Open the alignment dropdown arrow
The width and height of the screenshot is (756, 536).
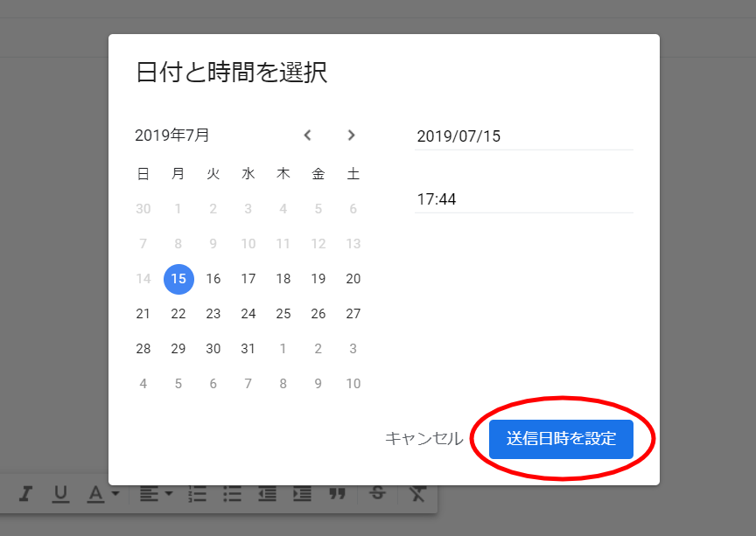pos(168,493)
